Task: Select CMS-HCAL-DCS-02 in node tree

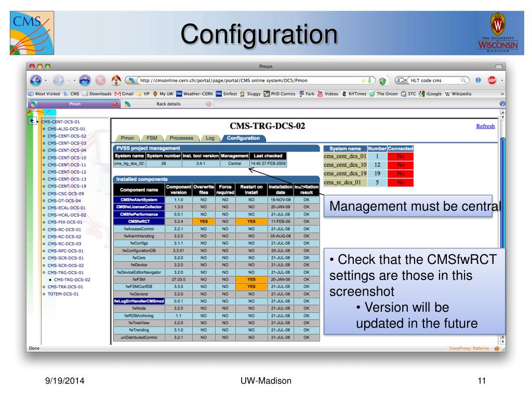Action: [x=66, y=215]
